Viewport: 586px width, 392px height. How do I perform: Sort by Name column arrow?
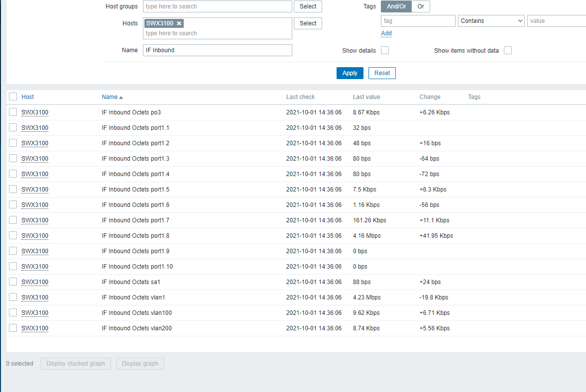pos(120,98)
